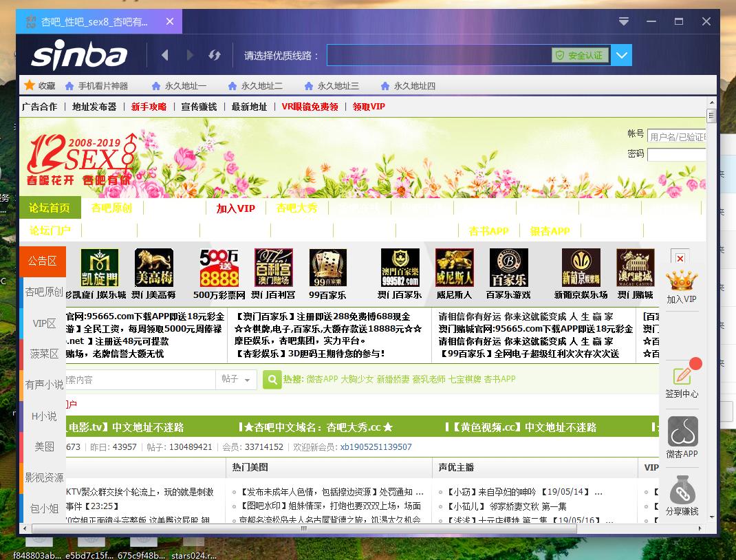Click the 新葡京娱乐场 ad icon
Screen dimensions: 736x560
coord(581,268)
